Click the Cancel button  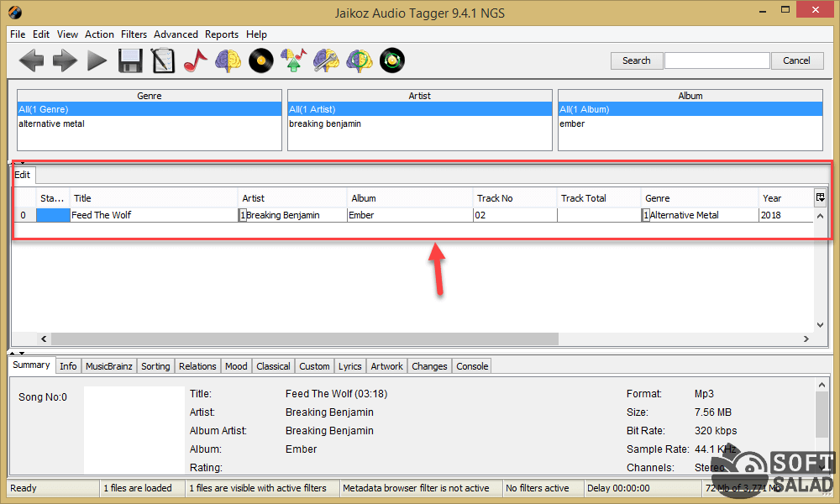[x=796, y=60]
